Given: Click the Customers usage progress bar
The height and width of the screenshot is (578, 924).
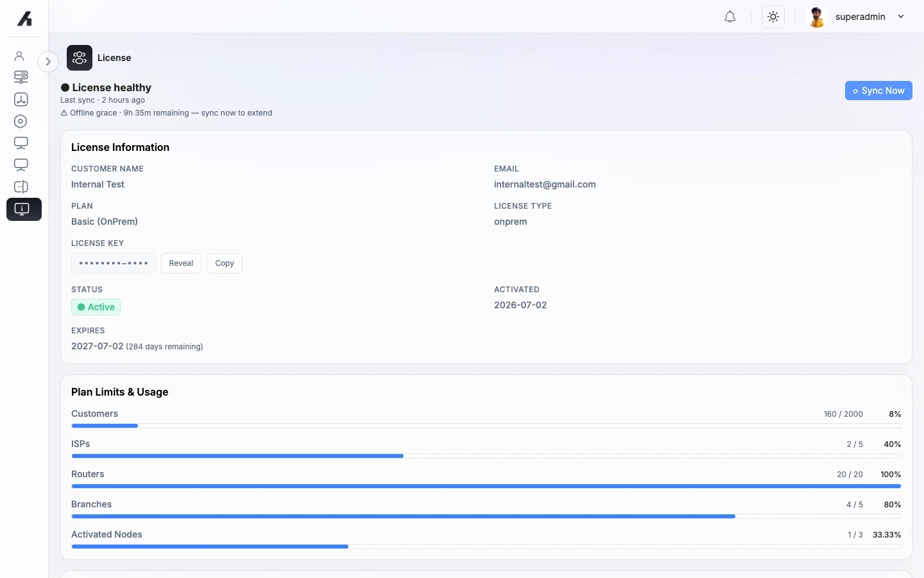Looking at the screenshot, I should (486, 426).
